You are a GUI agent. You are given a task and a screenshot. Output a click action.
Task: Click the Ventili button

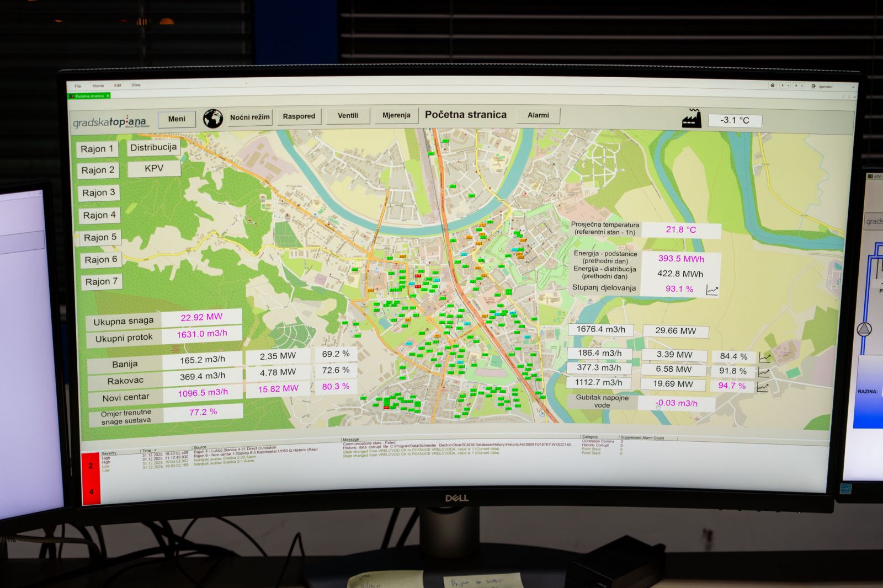(x=348, y=116)
